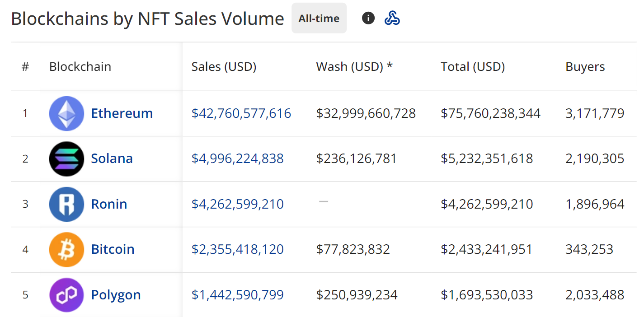The image size is (644, 317).
Task: Go to the Ronin blockchain page
Action: pyautogui.click(x=109, y=204)
